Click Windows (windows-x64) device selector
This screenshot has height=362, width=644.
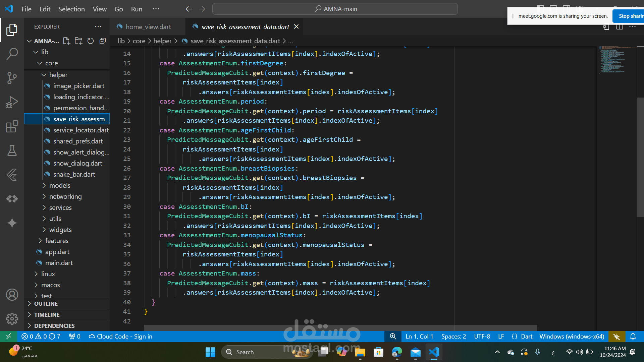point(572,336)
